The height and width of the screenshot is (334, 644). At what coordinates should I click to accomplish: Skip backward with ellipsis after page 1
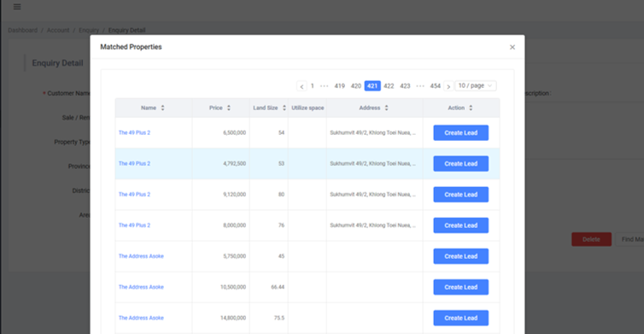[x=324, y=86]
